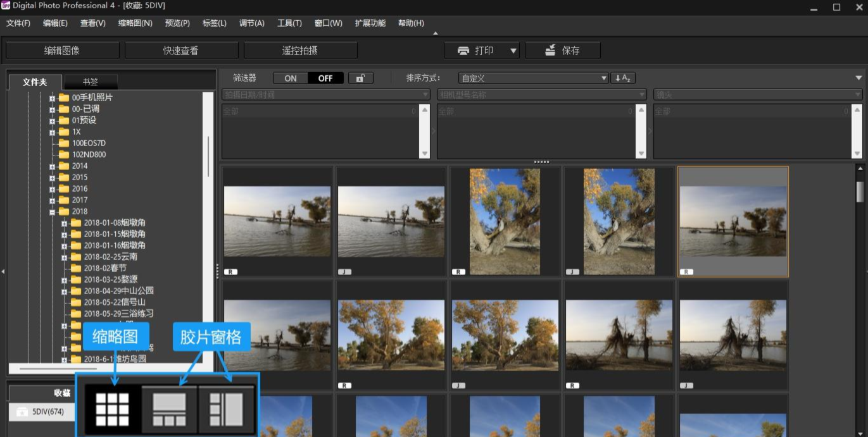Screen dimensions: 868x437
Task: Click the thumbnail pane vertical scrollbar
Action: (x=860, y=192)
